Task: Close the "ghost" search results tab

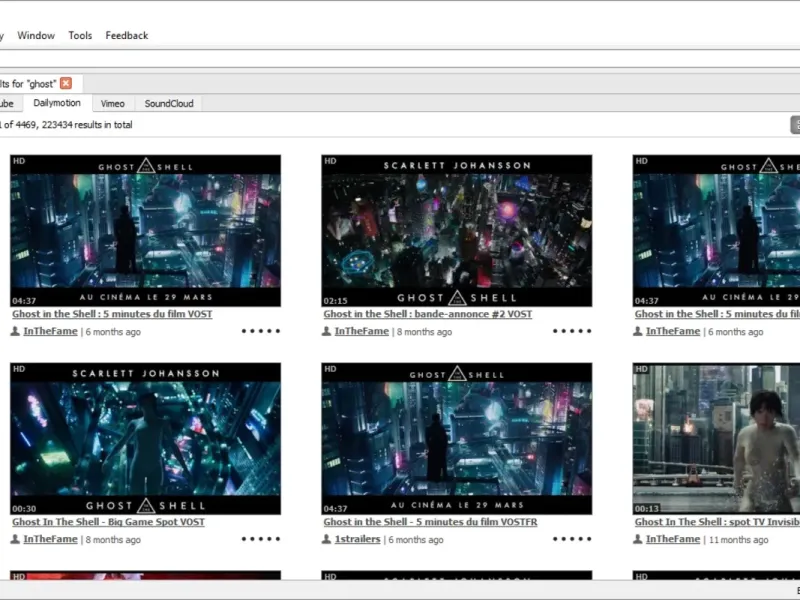Action: click(x=66, y=83)
